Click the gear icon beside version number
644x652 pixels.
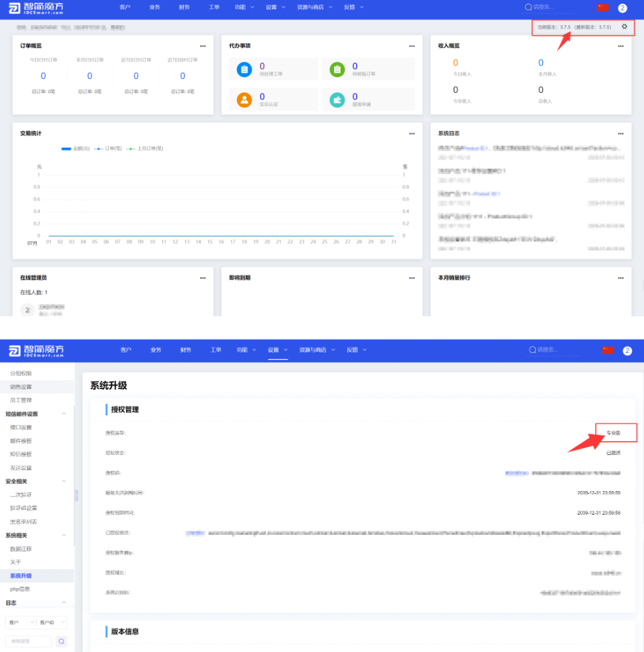pyautogui.click(x=624, y=27)
